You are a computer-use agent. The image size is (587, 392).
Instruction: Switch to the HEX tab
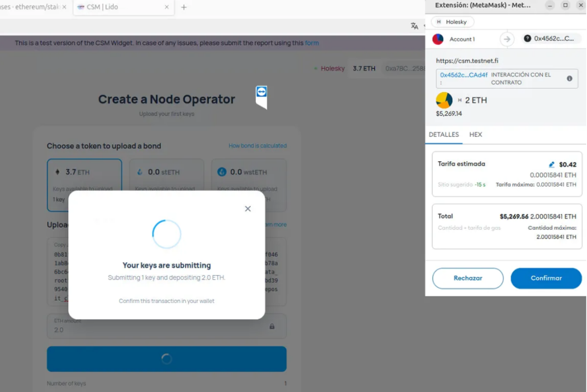[475, 135]
